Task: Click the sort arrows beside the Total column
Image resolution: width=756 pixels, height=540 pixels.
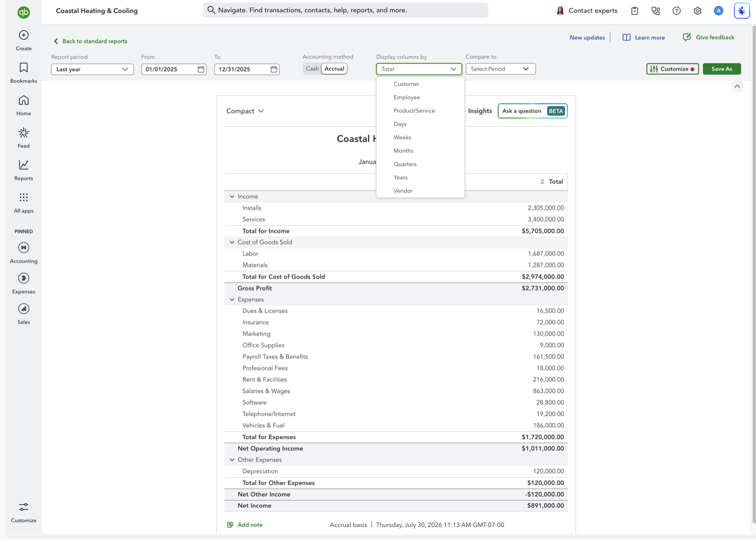Action: click(x=542, y=182)
